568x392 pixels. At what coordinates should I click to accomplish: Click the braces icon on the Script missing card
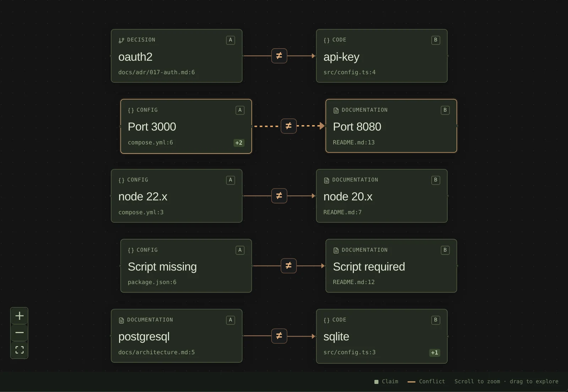click(131, 250)
